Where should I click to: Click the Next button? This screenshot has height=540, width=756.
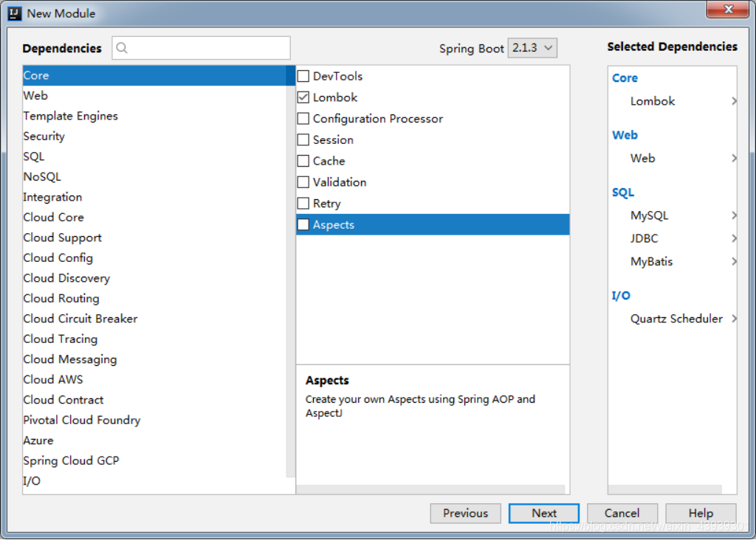coord(544,513)
